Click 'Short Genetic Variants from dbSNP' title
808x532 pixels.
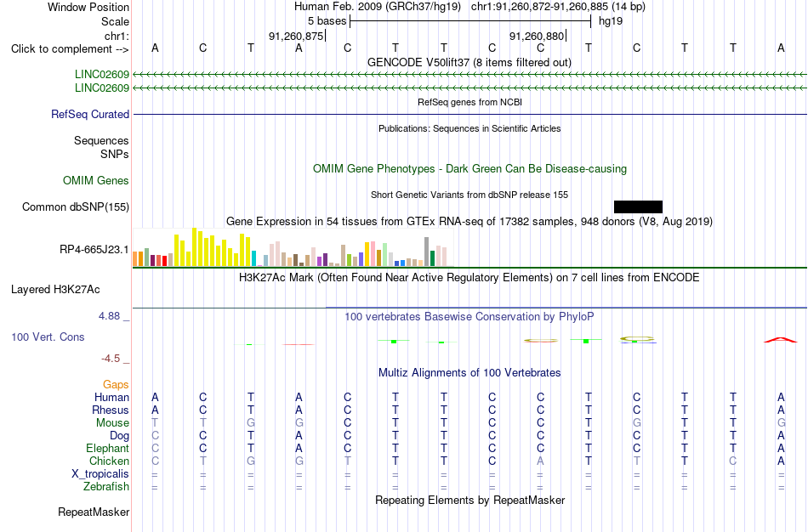coord(469,195)
